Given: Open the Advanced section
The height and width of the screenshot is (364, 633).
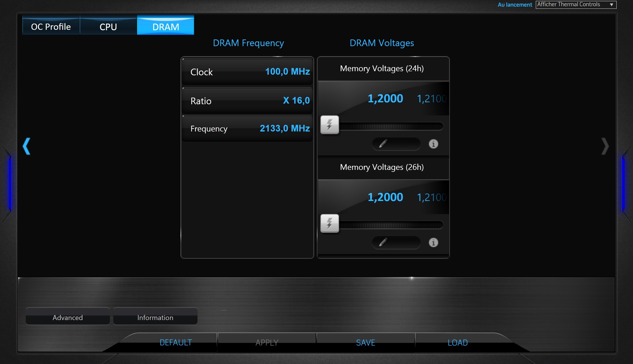Looking at the screenshot, I should 68,317.
